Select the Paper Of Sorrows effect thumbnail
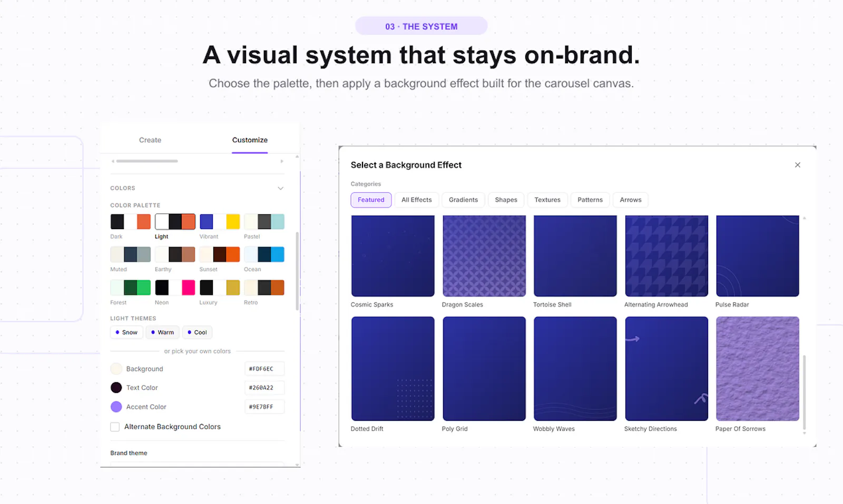Viewport: 843px width, 504px height. 758,369
